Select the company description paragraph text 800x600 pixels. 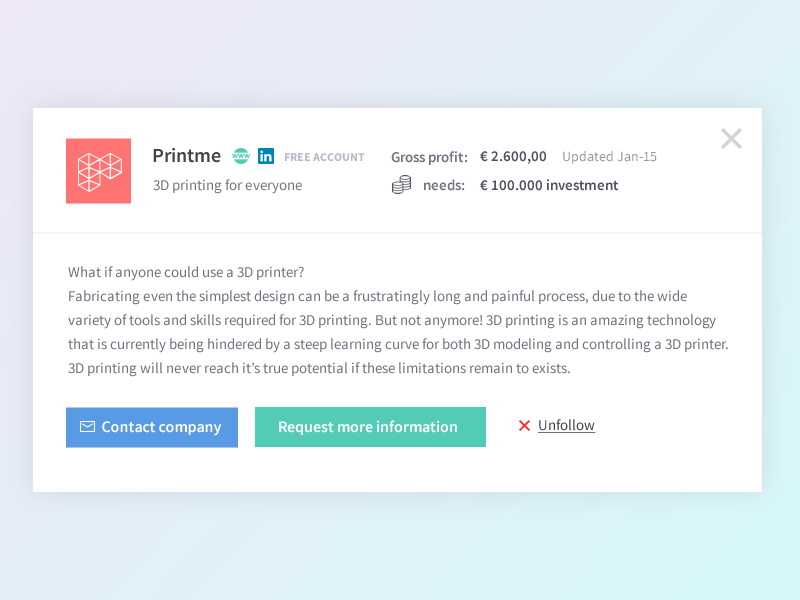pyautogui.click(x=400, y=320)
